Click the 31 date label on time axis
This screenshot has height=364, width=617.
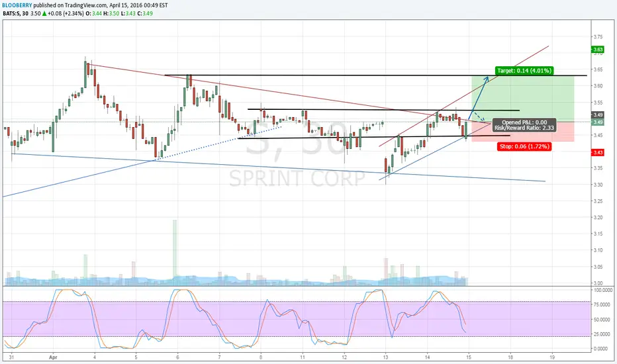[12, 357]
